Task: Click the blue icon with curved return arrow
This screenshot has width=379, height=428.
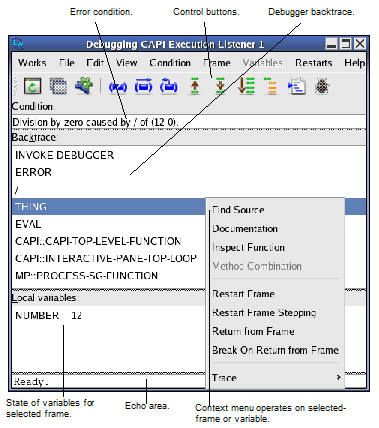Action: (x=169, y=86)
